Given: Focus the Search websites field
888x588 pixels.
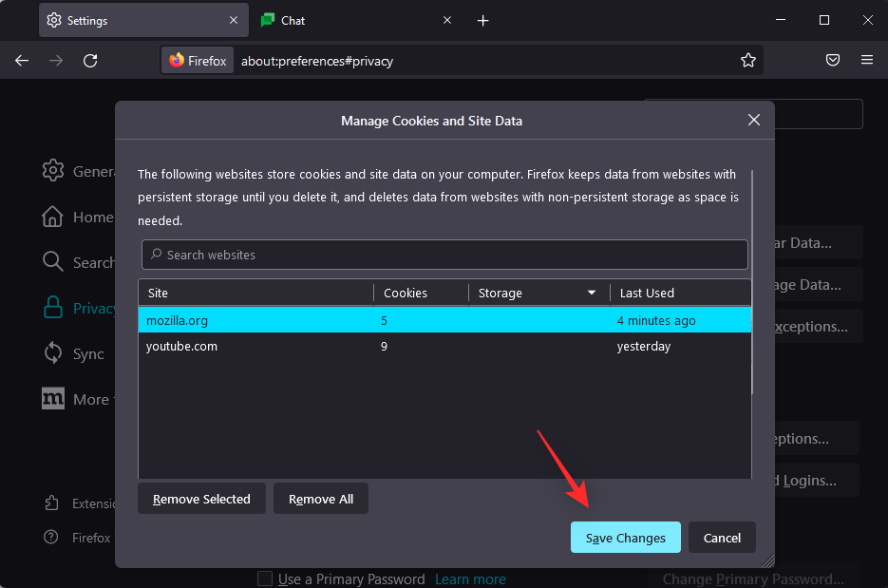Looking at the screenshot, I should coord(444,255).
